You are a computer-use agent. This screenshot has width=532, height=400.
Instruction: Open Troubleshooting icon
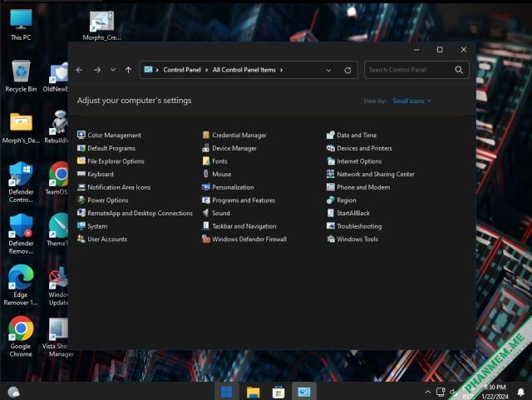point(331,226)
